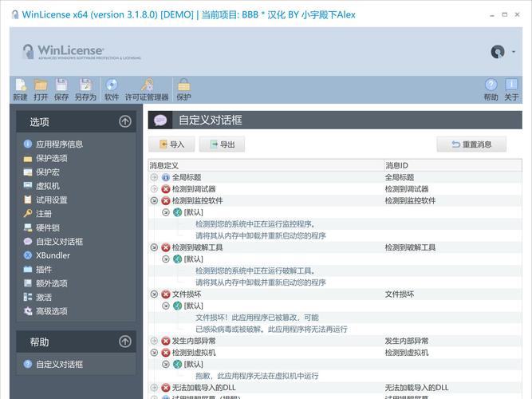Click the 导出 (Export) button
Screen dimensions: 532x399
click(222, 144)
